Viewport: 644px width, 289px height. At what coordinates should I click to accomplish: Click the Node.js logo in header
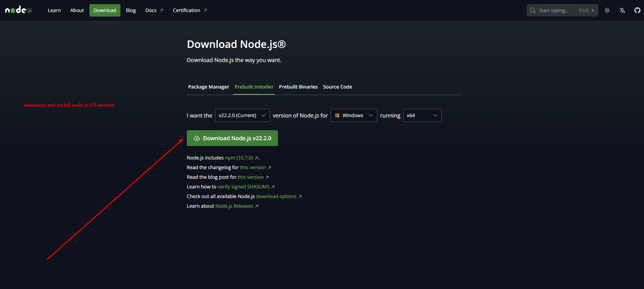tap(18, 10)
